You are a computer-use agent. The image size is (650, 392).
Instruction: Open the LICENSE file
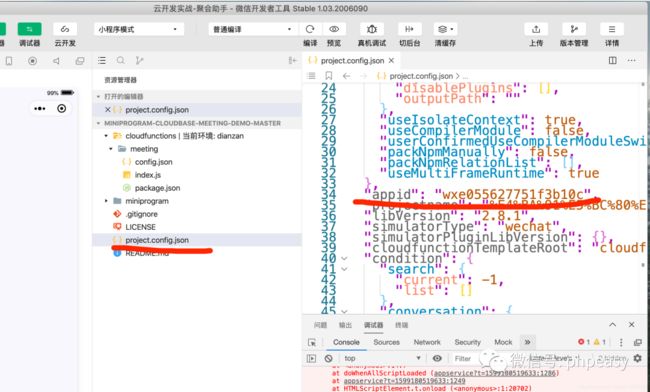(140, 227)
